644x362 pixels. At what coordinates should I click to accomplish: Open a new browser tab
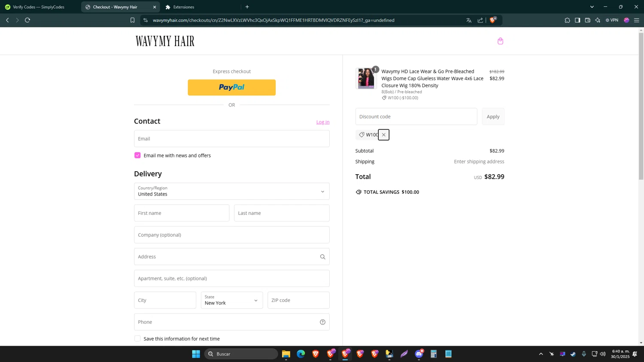(x=247, y=7)
